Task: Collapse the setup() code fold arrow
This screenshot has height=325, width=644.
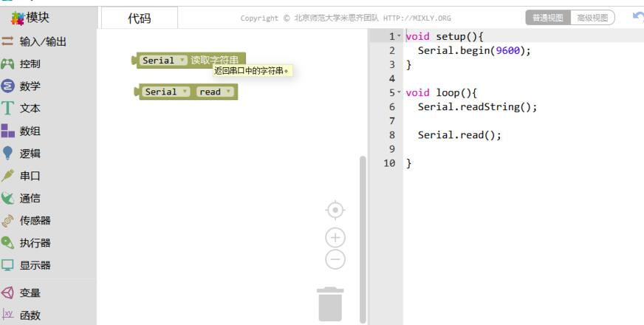Action: [x=398, y=36]
